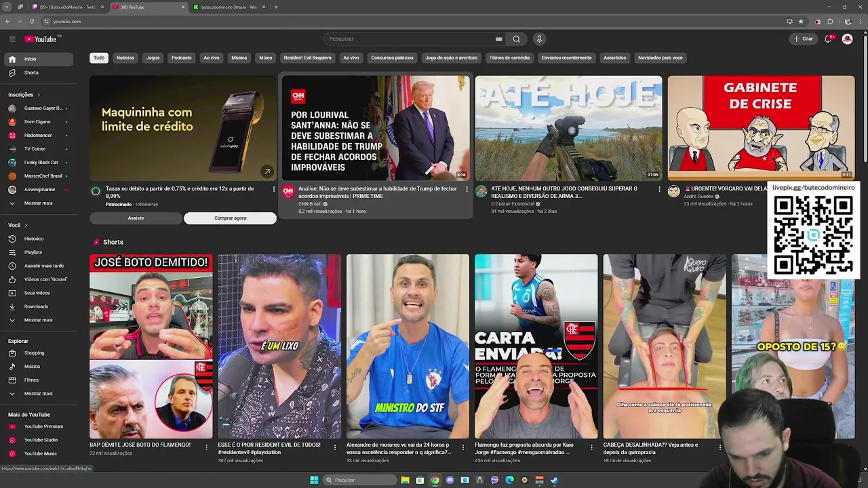Open YouTube Music link
This screenshot has width=868, height=488.
click(x=40, y=453)
